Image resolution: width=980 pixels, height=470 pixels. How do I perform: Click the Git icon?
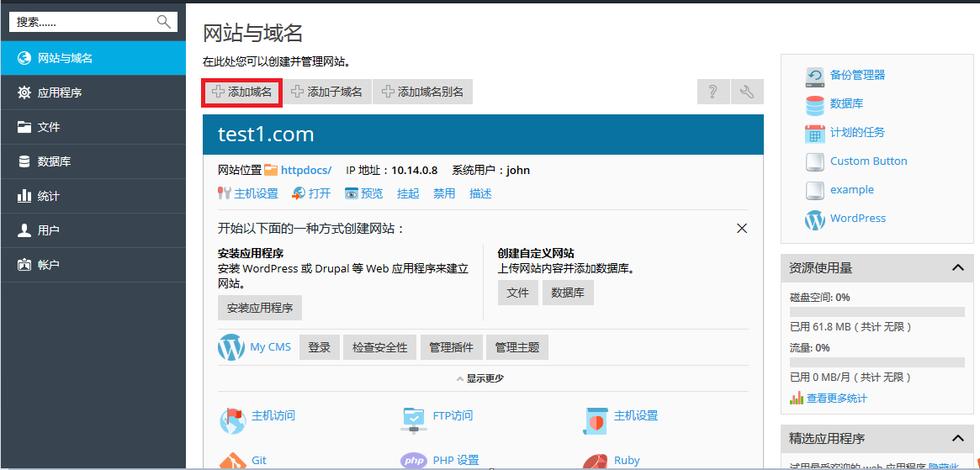tap(232, 460)
